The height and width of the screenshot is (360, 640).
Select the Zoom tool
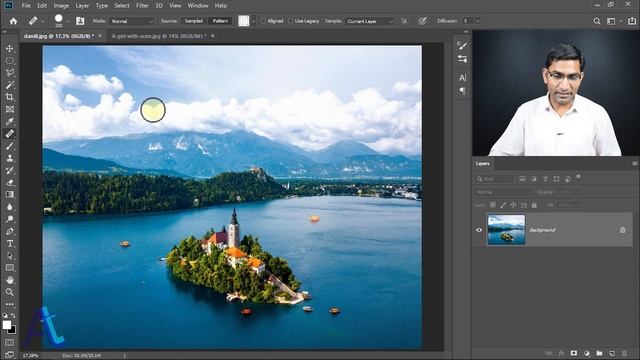point(9,292)
